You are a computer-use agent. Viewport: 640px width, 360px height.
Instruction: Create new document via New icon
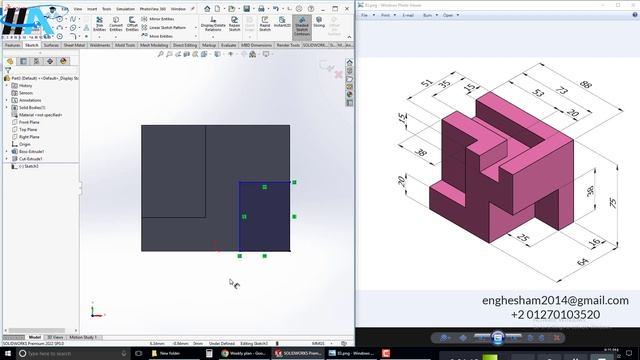pyautogui.click(x=218, y=9)
